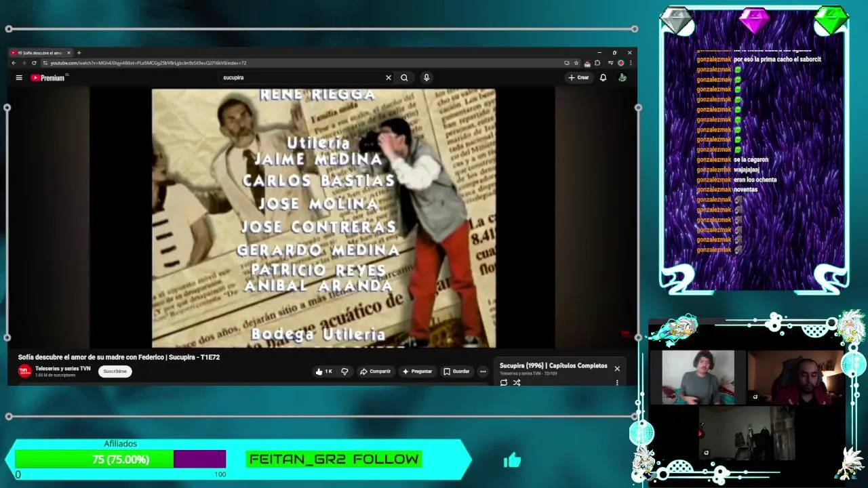Image resolution: width=868 pixels, height=488 pixels.
Task: Click the Compartir share button
Action: click(376, 371)
